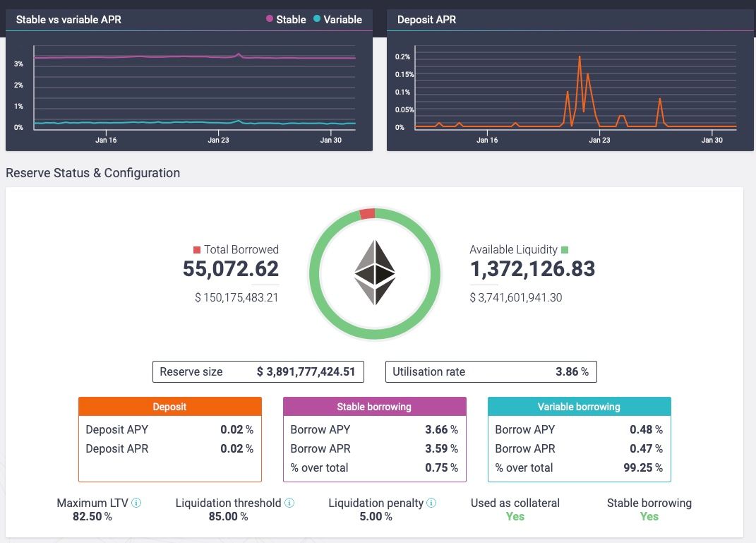Click the $ 3,741,601,941.30 amount
756x543 pixels.
point(516,297)
